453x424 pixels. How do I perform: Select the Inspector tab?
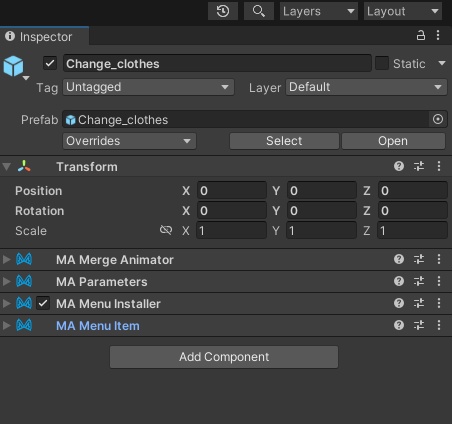45,36
